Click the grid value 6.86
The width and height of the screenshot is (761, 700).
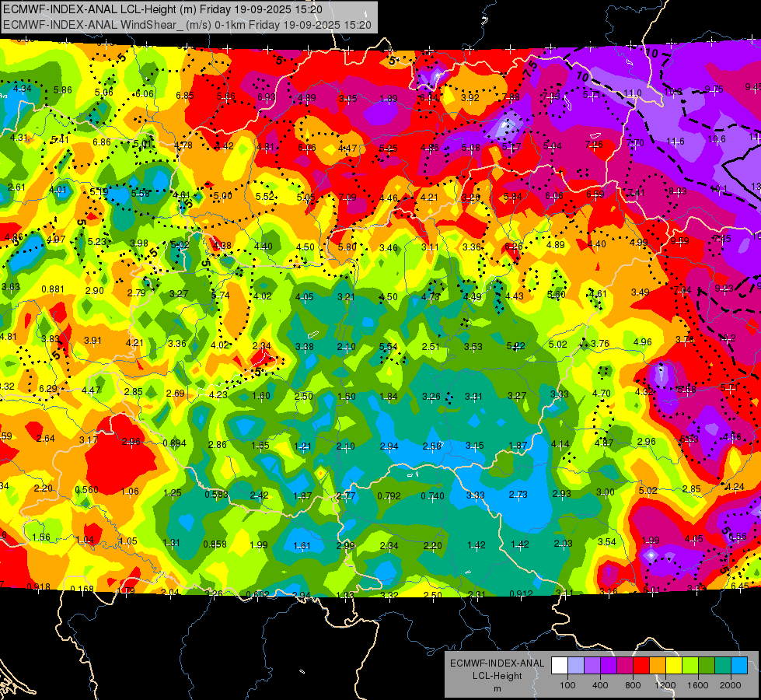point(101,142)
